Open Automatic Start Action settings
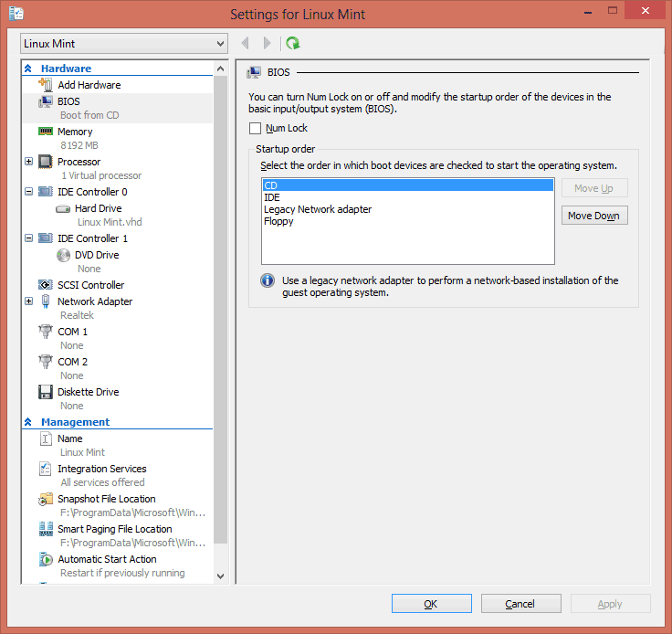672x634 pixels. pyautogui.click(x=107, y=559)
